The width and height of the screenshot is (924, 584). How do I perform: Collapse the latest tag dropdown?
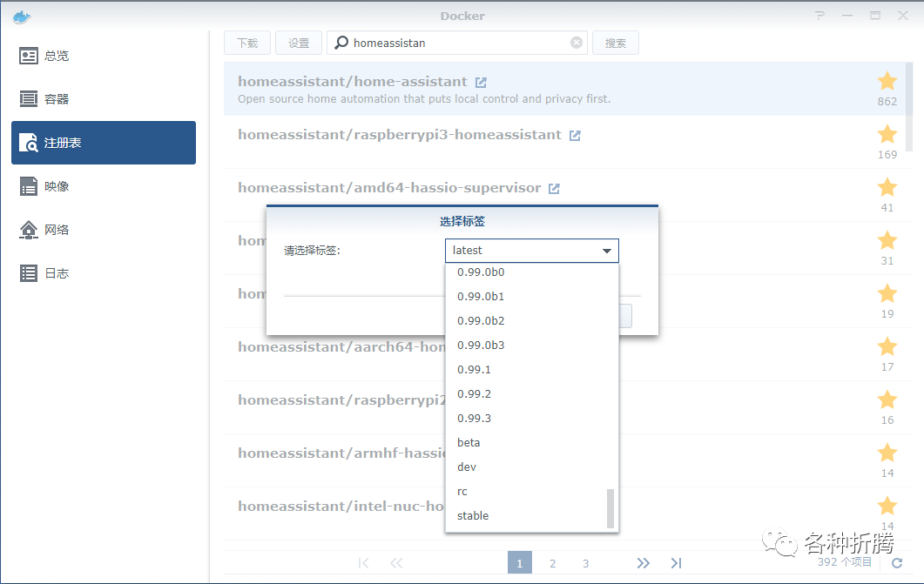point(606,251)
